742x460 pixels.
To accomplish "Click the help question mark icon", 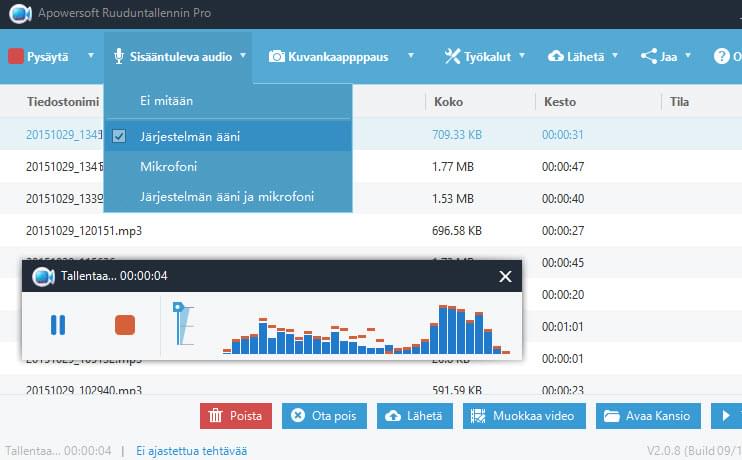I will tap(722, 57).
